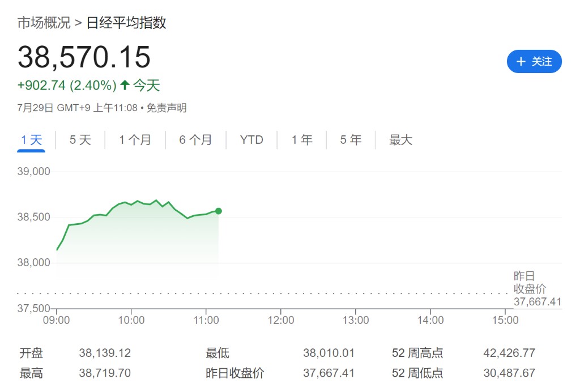Open the 6 个月 chart tab
The height and width of the screenshot is (392, 580).
[x=195, y=140]
